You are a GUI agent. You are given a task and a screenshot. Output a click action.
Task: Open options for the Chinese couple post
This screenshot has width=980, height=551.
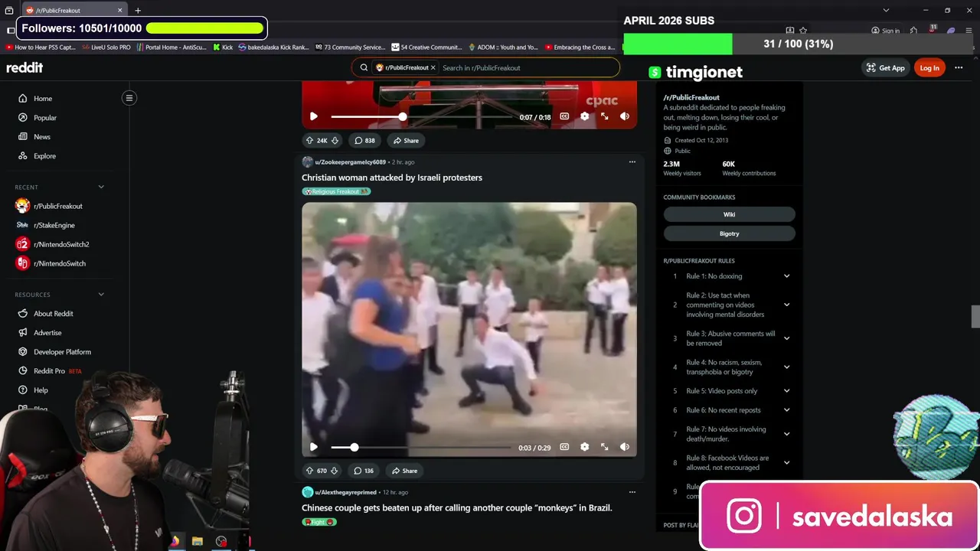tap(632, 492)
